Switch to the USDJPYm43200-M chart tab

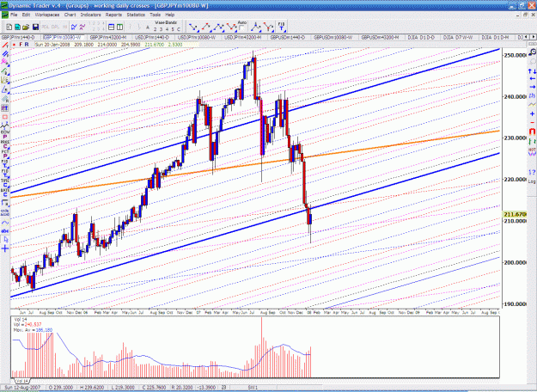click(x=243, y=37)
